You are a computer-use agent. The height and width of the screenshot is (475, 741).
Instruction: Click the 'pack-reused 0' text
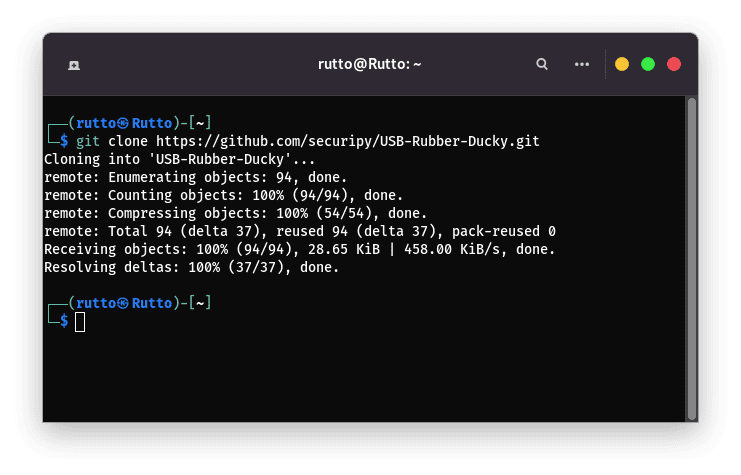(x=504, y=231)
